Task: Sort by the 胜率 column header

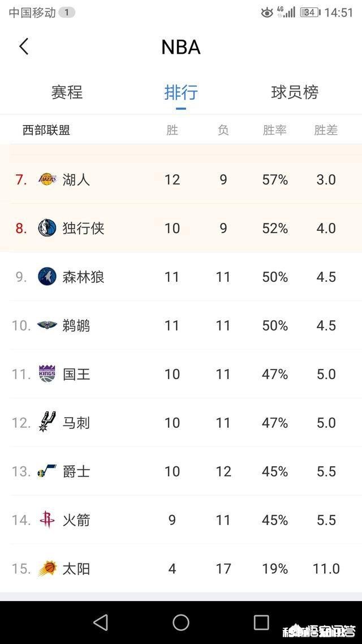Action: point(274,130)
